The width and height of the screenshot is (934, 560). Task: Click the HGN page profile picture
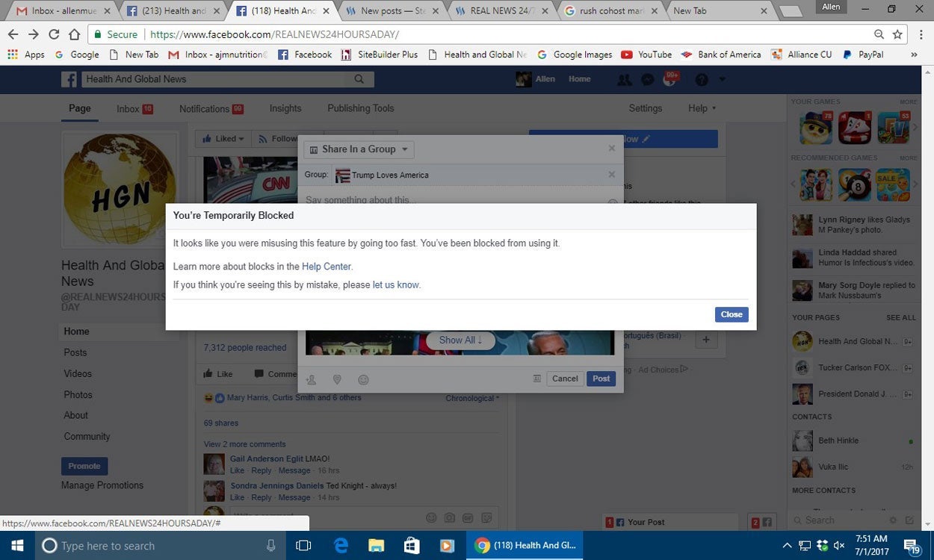coord(120,190)
